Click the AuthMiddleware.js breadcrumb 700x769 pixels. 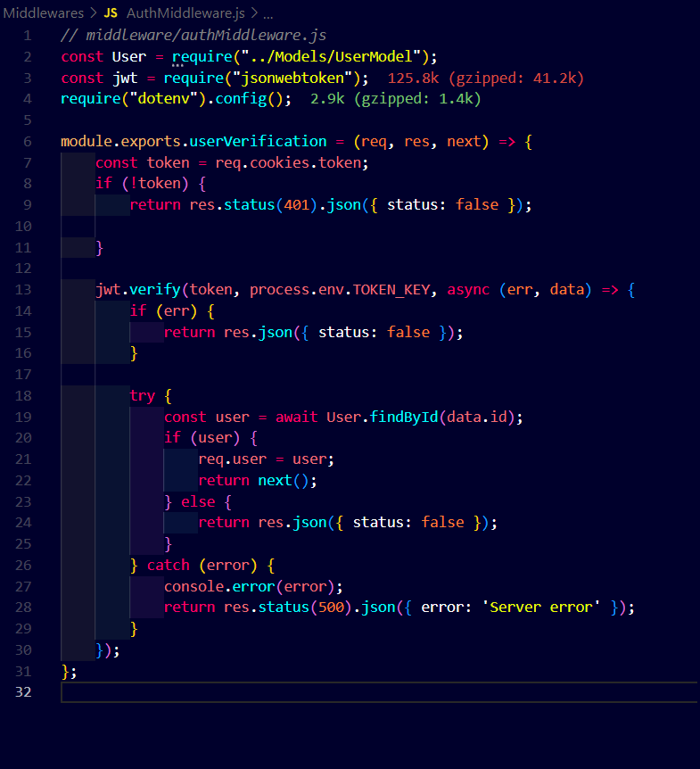185,13
